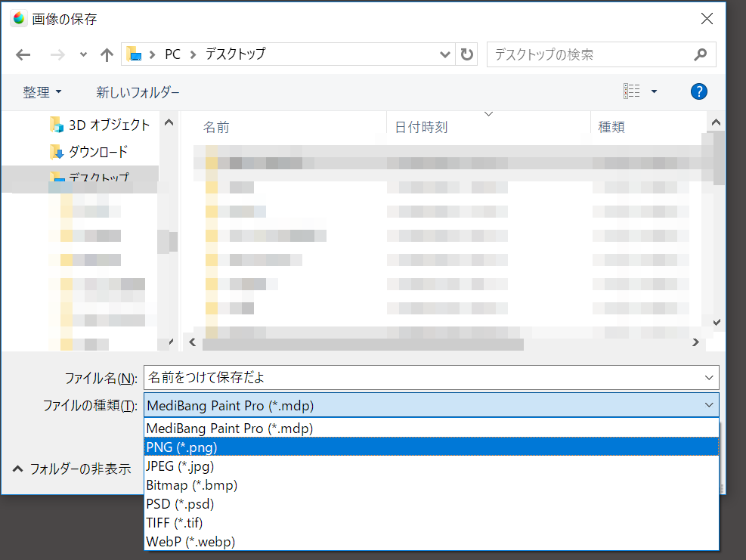Viewport: 746px width, 560px height.
Task: Click up arrow of file list scrollbar
Action: [x=716, y=122]
